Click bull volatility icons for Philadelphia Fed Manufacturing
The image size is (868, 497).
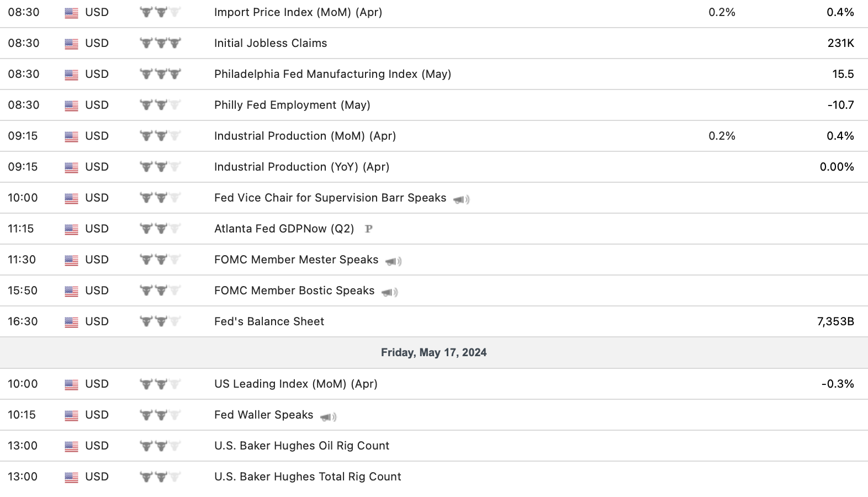(x=160, y=74)
